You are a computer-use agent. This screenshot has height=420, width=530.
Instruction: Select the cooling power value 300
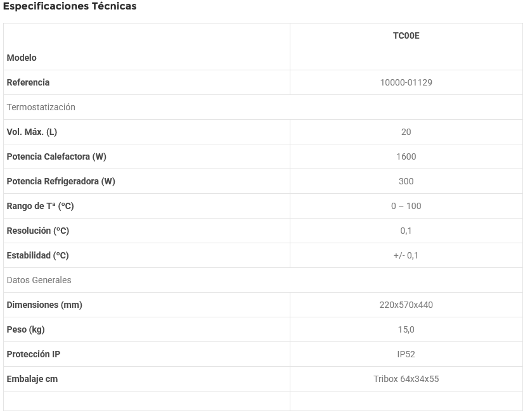point(406,181)
